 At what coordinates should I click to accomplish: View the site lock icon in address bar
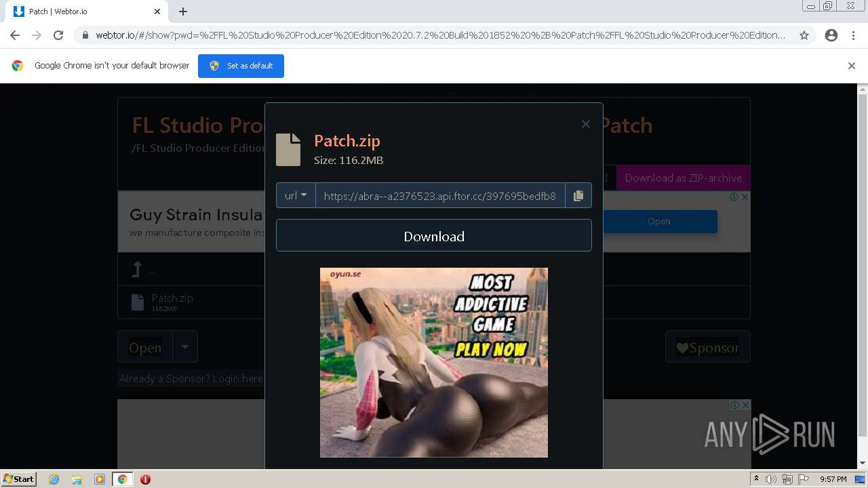(85, 35)
